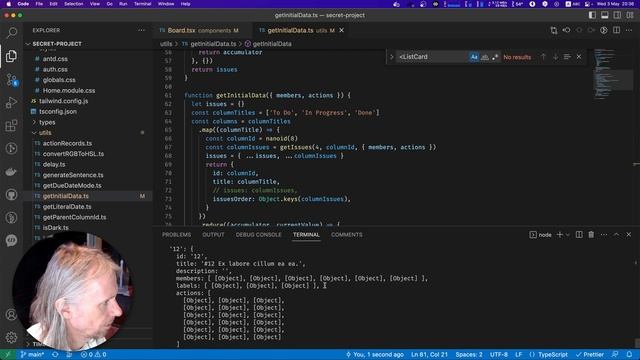The image size is (640, 360).
Task: Toggle find in selection
Action: coord(567,57)
